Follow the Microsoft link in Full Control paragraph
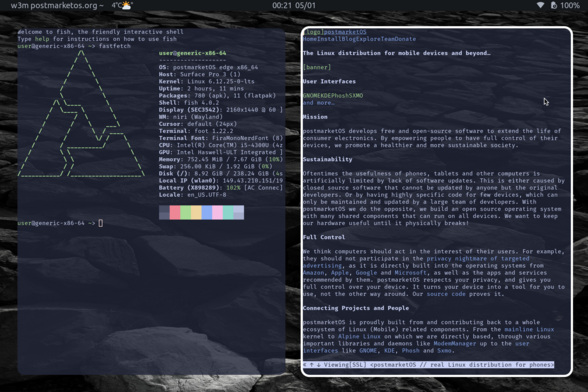Viewport: 588px width, 392px height. pos(411,273)
